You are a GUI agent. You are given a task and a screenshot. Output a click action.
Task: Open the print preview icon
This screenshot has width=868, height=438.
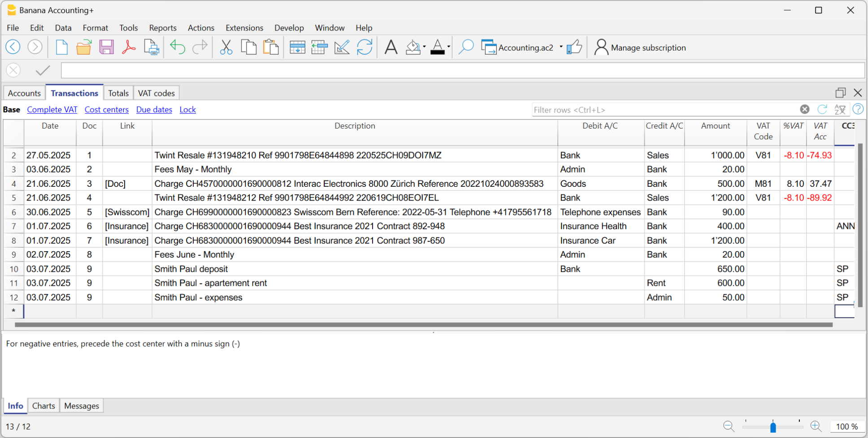152,47
